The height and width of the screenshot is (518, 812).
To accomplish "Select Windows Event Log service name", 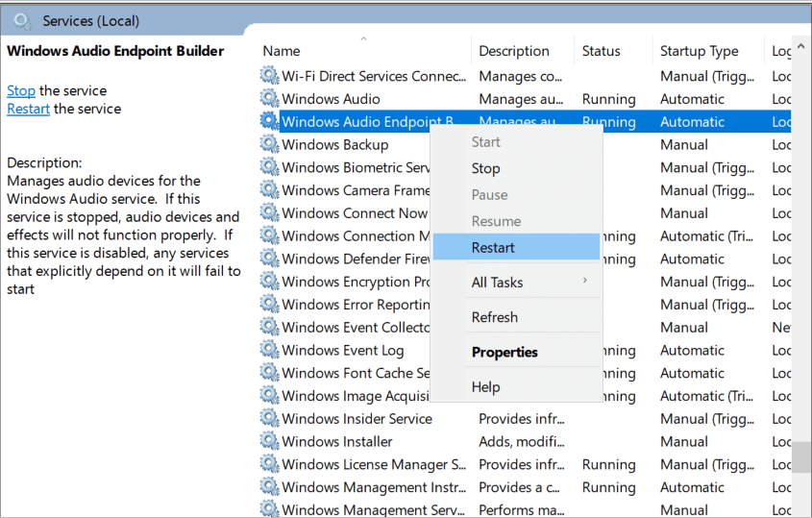I will point(343,350).
